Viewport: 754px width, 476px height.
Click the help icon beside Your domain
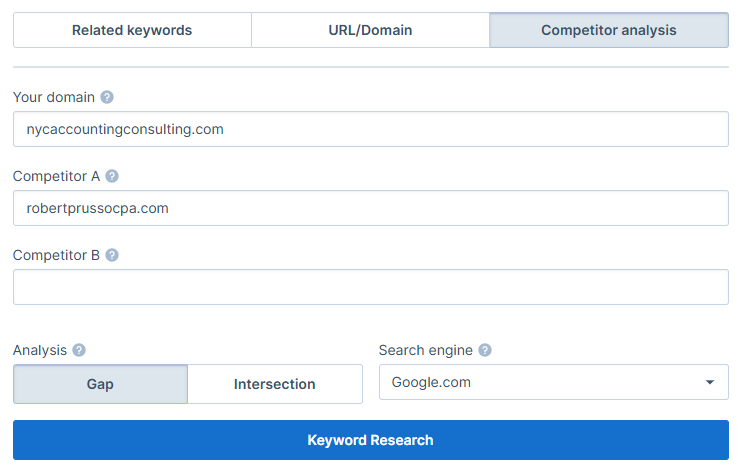(107, 98)
